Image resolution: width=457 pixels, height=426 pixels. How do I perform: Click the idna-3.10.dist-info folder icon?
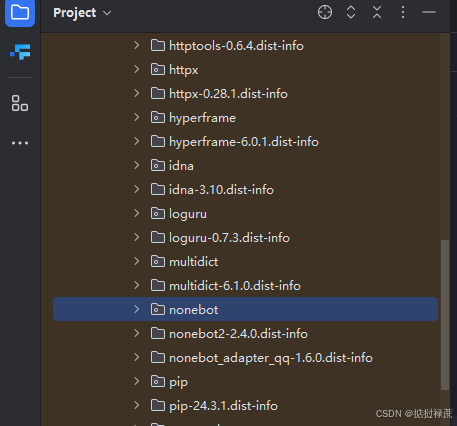pos(158,189)
